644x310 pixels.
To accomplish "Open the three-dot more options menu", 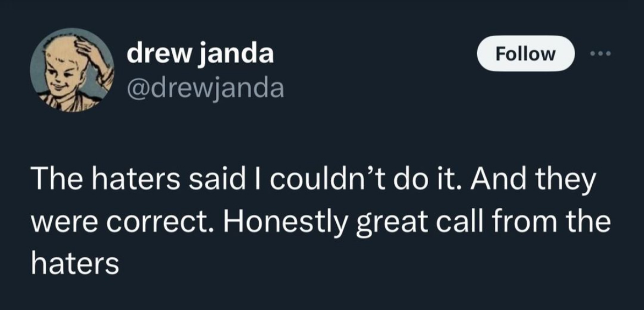I will pyautogui.click(x=601, y=53).
